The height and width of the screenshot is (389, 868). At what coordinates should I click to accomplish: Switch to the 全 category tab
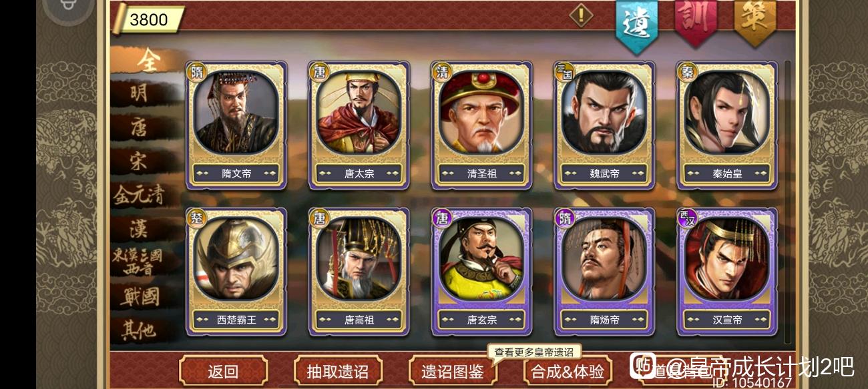tap(146, 60)
